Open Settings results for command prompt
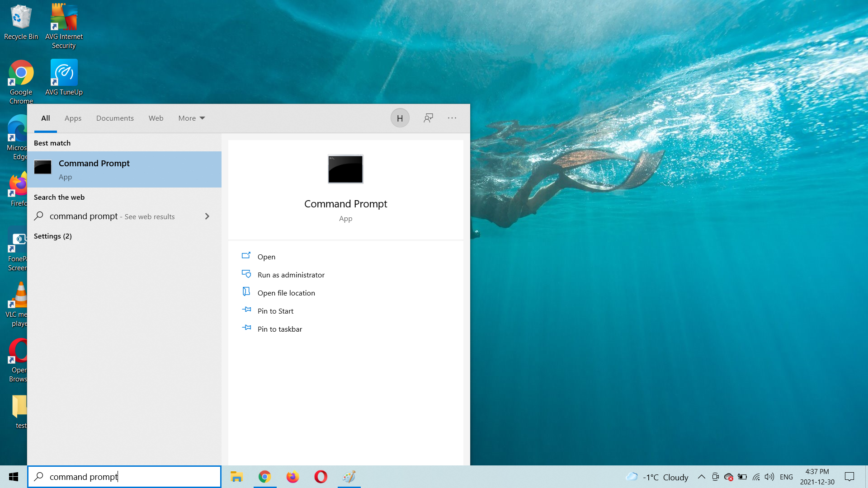This screenshot has height=488, width=868. (53, 236)
